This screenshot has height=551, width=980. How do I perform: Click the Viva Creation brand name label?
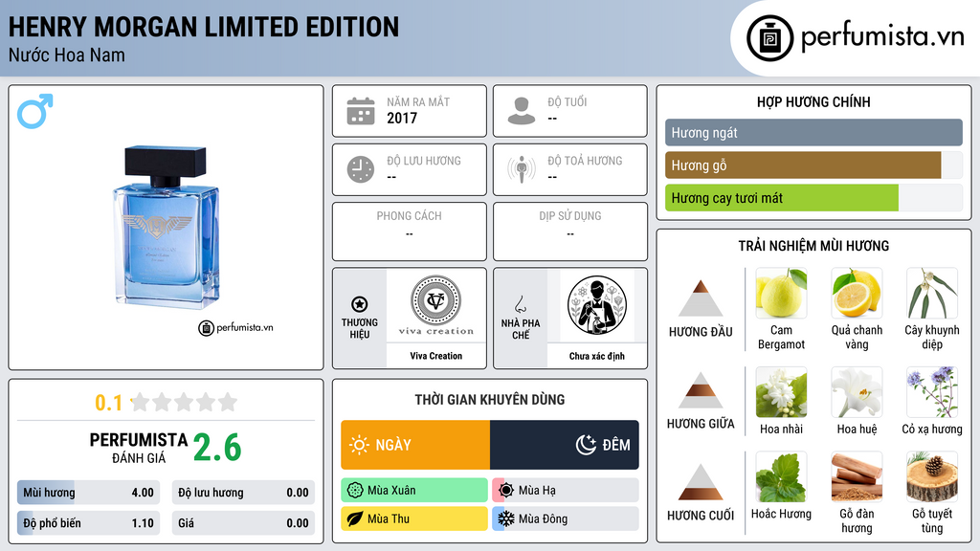tap(436, 356)
